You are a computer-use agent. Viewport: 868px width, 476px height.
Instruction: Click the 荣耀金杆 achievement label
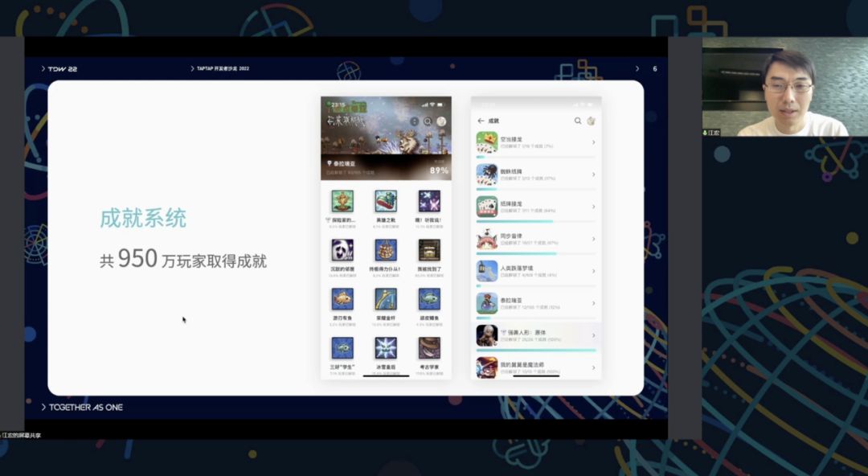tap(385, 318)
